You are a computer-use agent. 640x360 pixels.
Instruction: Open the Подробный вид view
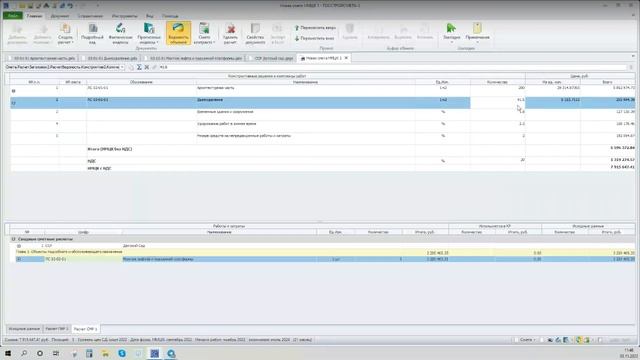(93, 33)
